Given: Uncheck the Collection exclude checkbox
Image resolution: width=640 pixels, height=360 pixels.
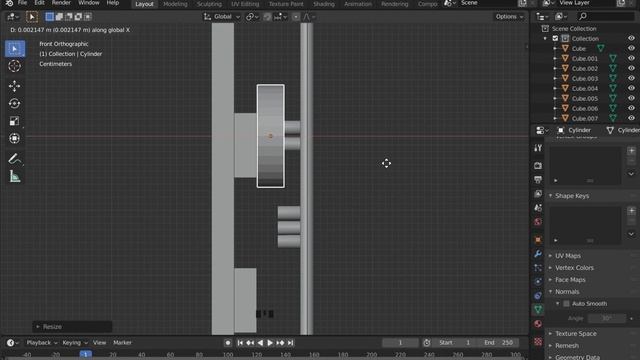Looking at the screenshot, I should click(555, 38).
